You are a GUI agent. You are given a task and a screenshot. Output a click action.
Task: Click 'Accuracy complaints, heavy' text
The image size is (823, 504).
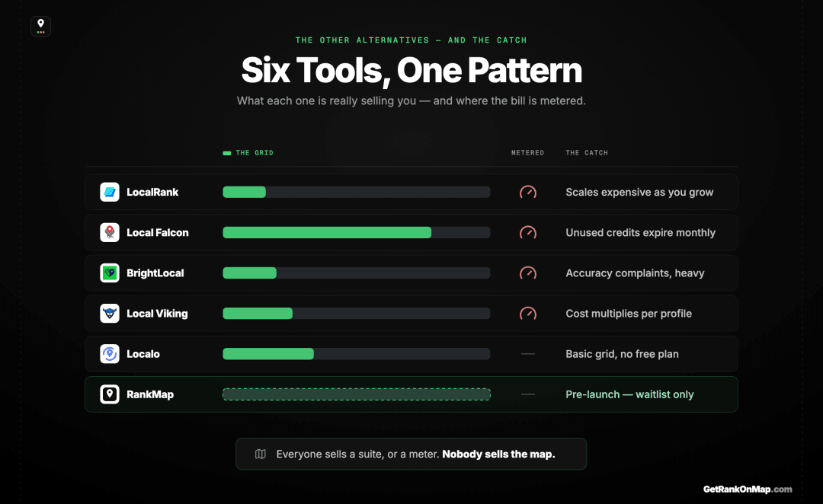(635, 273)
